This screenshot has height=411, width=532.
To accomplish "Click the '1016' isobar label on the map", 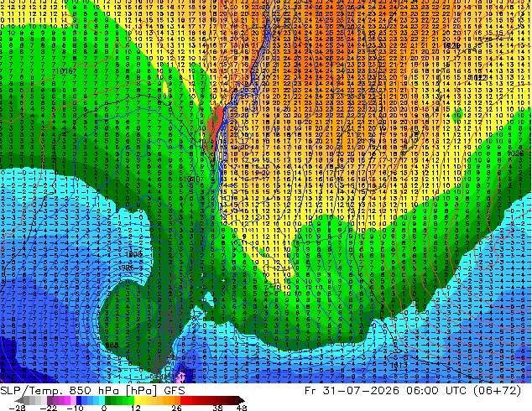I will click(65, 70).
